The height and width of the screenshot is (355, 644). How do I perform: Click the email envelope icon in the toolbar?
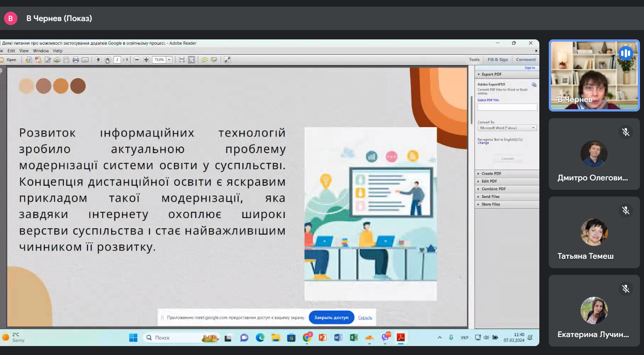(x=85, y=60)
